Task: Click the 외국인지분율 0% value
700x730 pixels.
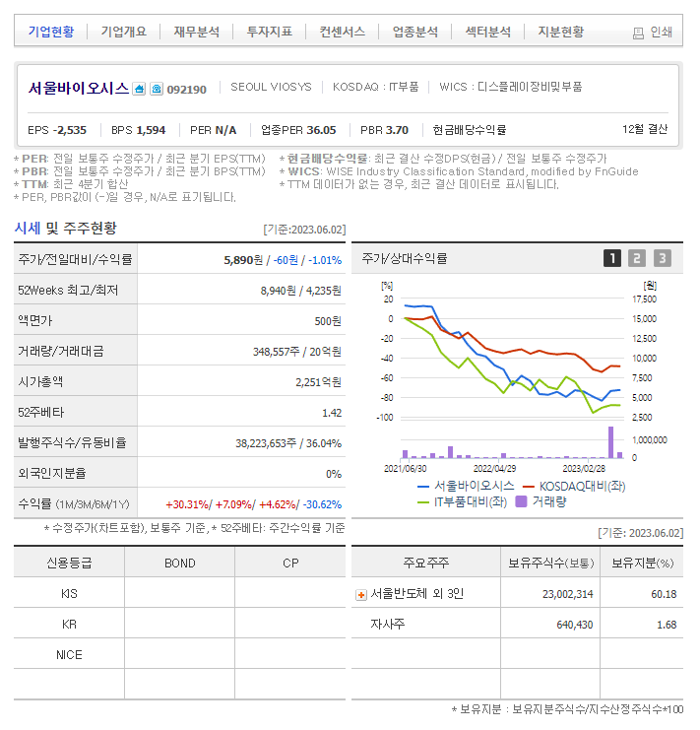Action: point(334,474)
